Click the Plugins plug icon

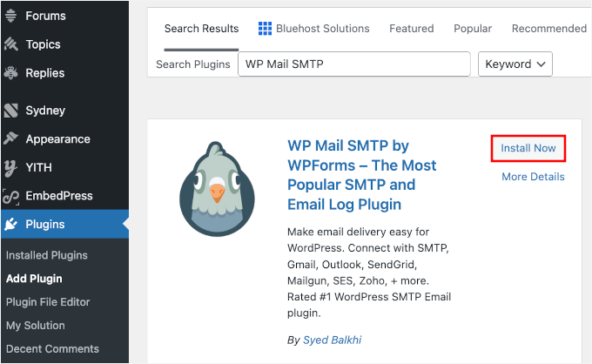pos(11,225)
